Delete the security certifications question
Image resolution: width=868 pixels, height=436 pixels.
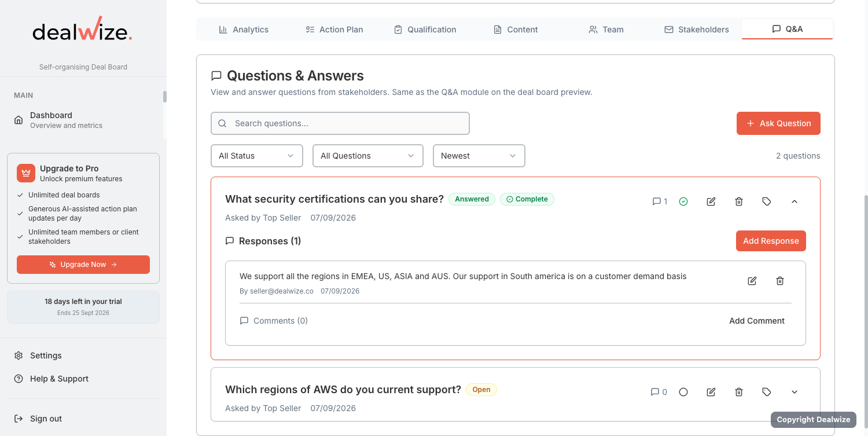pyautogui.click(x=739, y=201)
